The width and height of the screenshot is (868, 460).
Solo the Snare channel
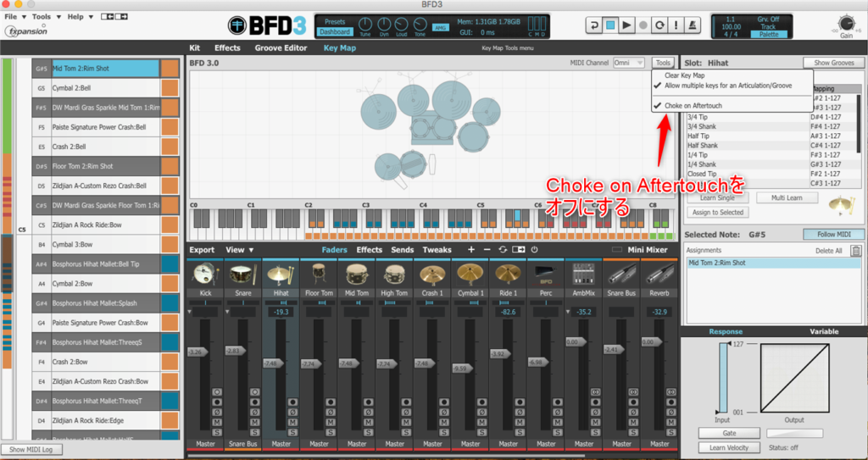click(253, 432)
